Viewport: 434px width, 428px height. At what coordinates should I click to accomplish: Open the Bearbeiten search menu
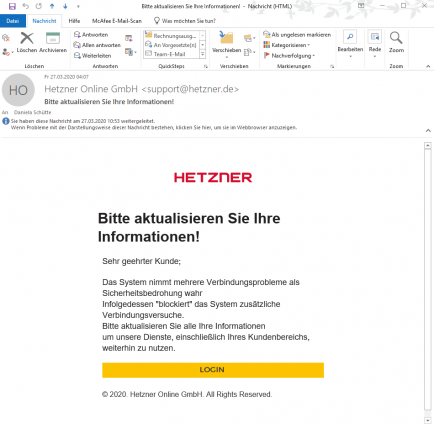350,44
